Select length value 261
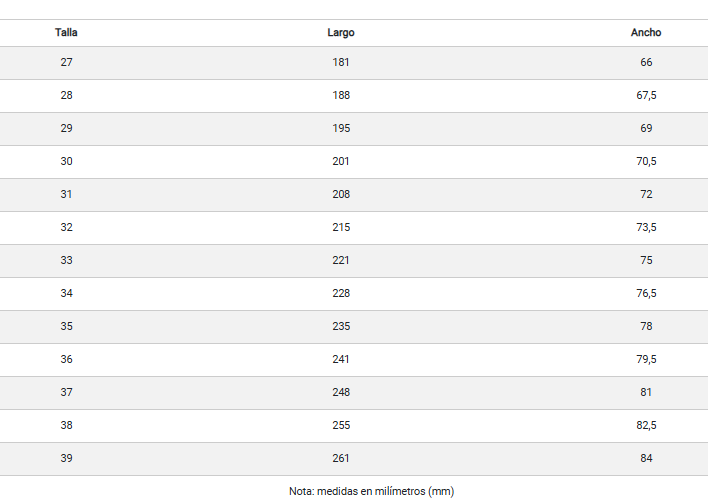 (341, 458)
